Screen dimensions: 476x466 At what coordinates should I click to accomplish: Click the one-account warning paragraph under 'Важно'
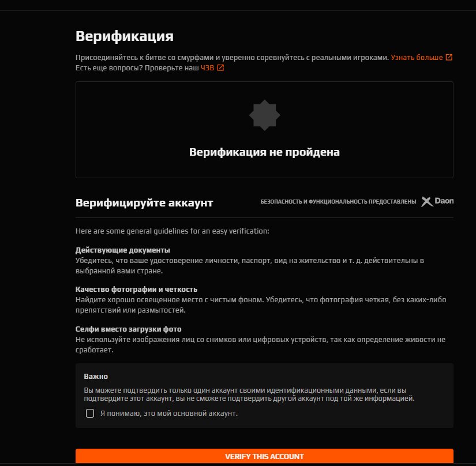tap(249, 394)
